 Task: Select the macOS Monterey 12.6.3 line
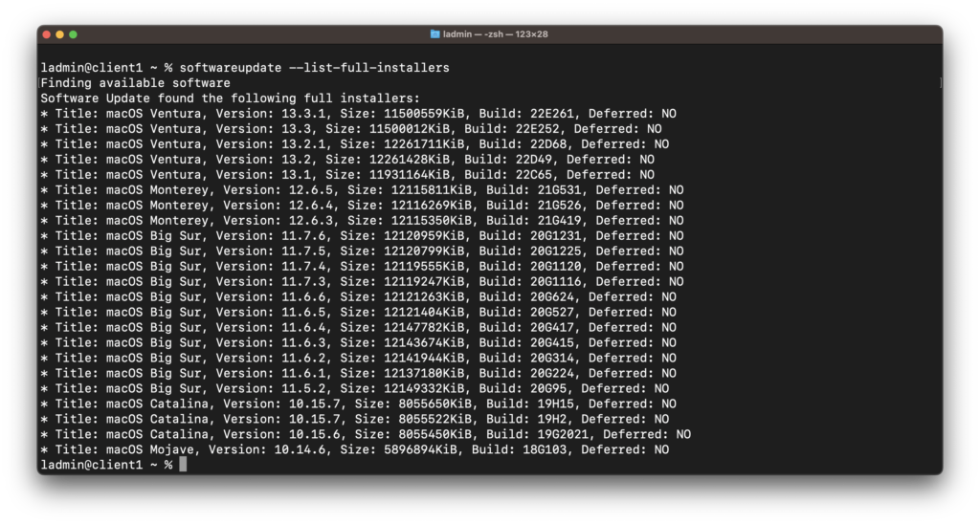363,221
